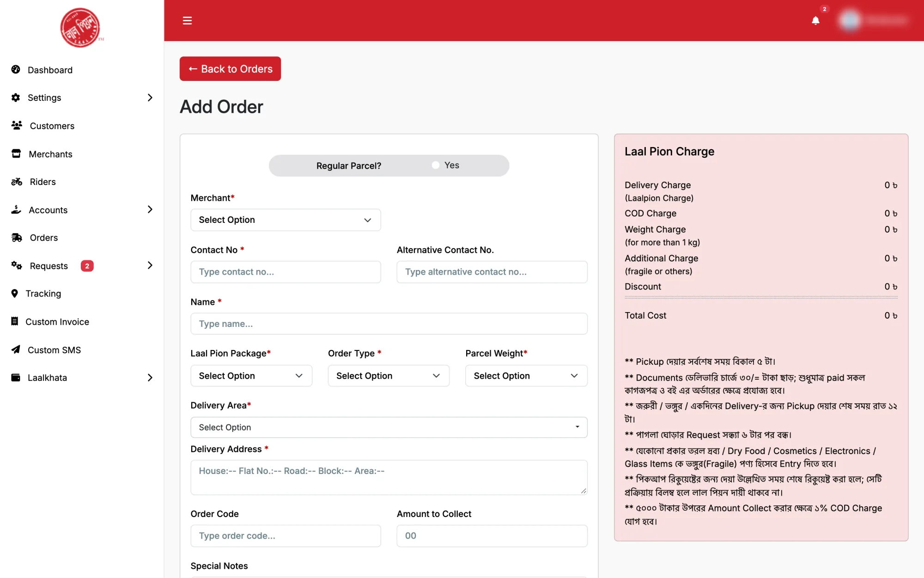Go to Customers in sidebar
Image resolution: width=924 pixels, height=578 pixels.
(x=52, y=126)
